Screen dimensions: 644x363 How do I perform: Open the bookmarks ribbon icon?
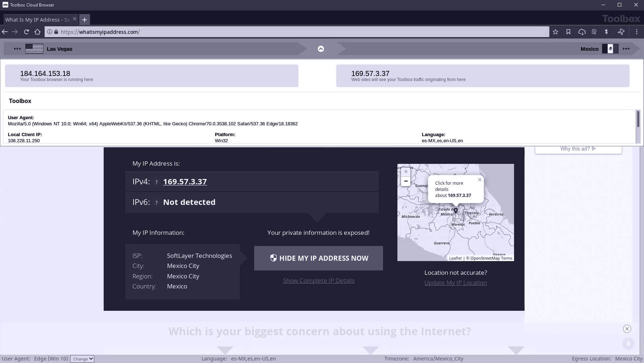568,32
